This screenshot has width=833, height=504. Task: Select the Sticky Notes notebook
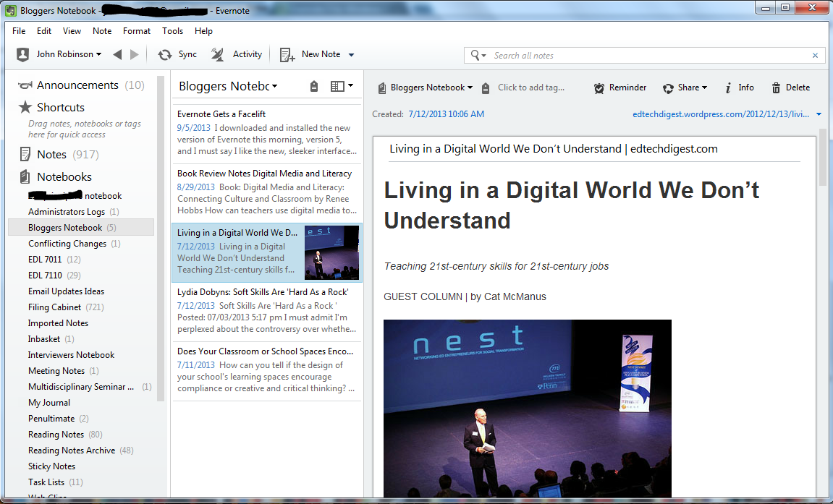(51, 466)
